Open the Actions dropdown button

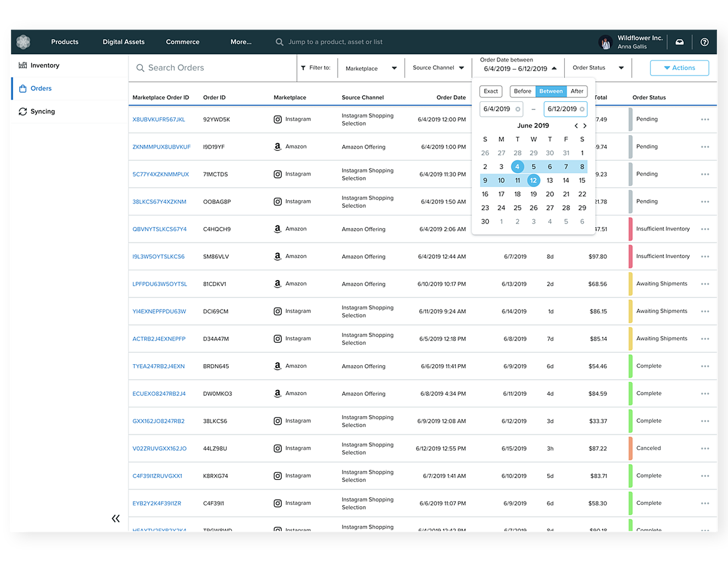(679, 68)
